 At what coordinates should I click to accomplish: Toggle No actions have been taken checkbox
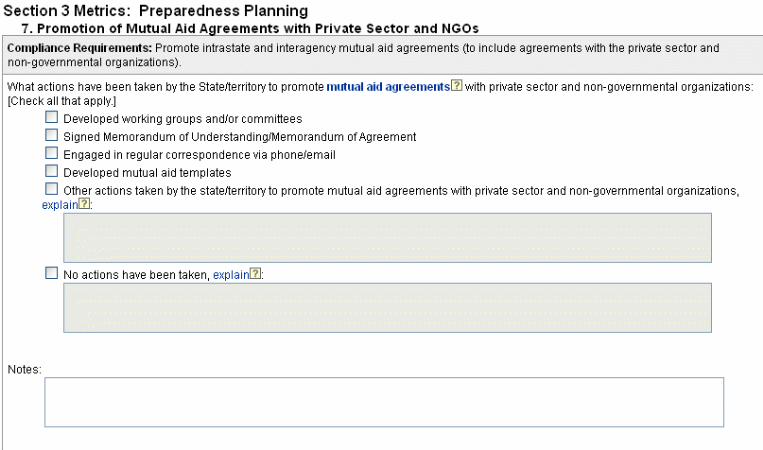52,273
